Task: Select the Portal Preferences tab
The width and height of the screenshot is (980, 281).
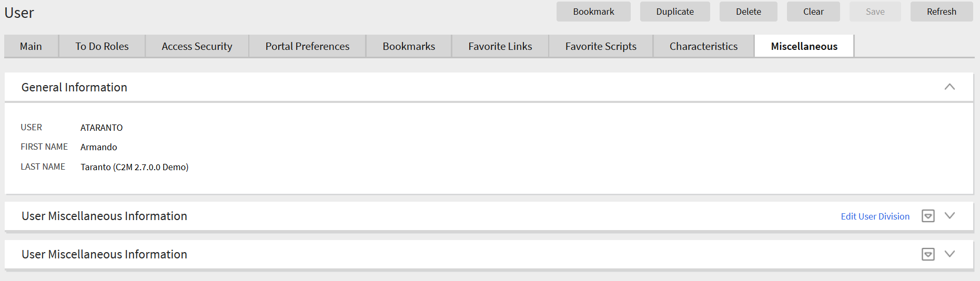Action: click(x=307, y=46)
